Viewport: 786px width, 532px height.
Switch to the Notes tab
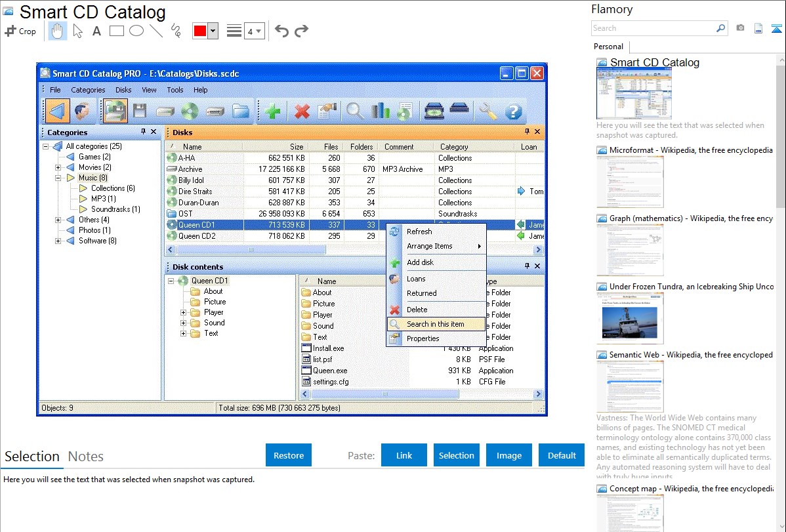click(x=86, y=457)
